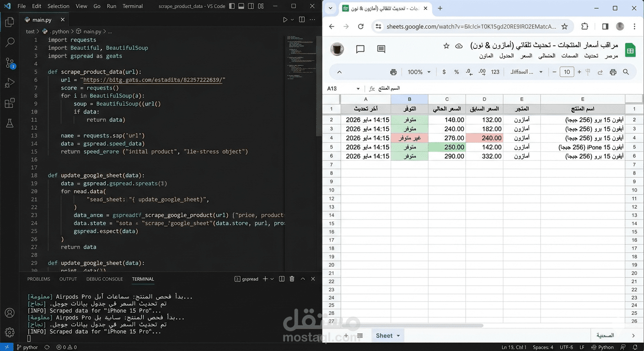Open the Testing flask icon view

[x=10, y=123]
